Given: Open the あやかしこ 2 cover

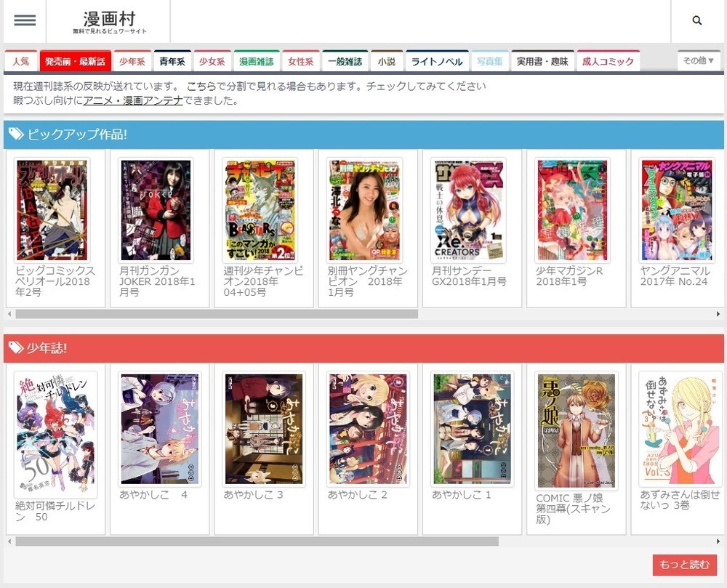Looking at the screenshot, I should (x=368, y=429).
